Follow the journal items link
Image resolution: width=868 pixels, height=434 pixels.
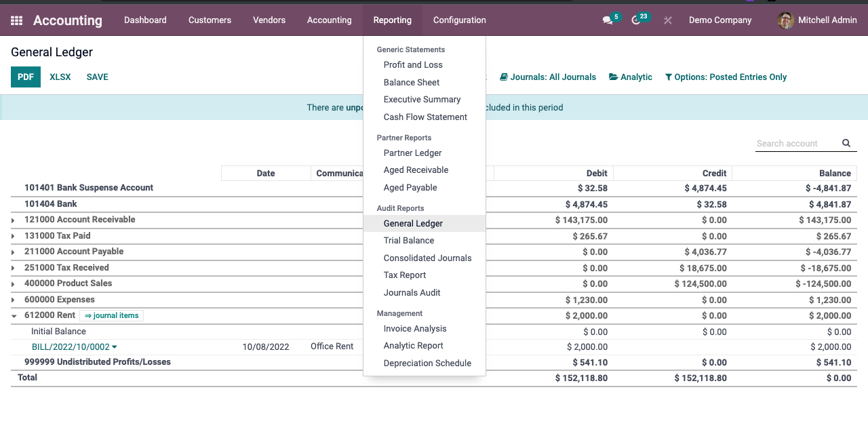[112, 316]
